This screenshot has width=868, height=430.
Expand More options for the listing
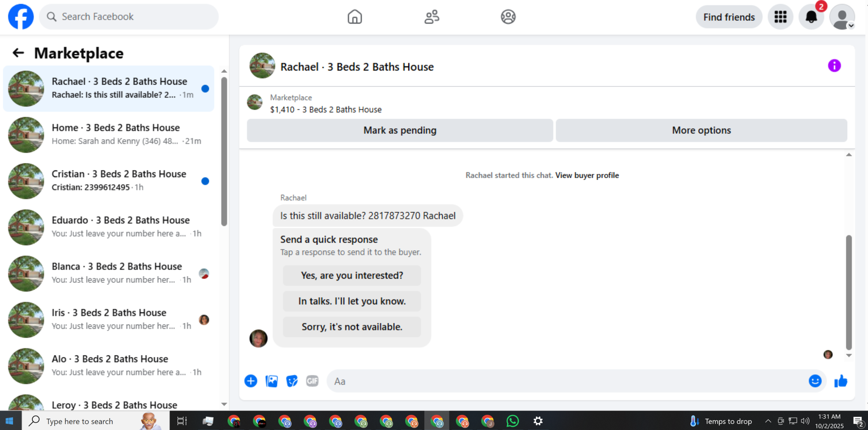(x=701, y=130)
